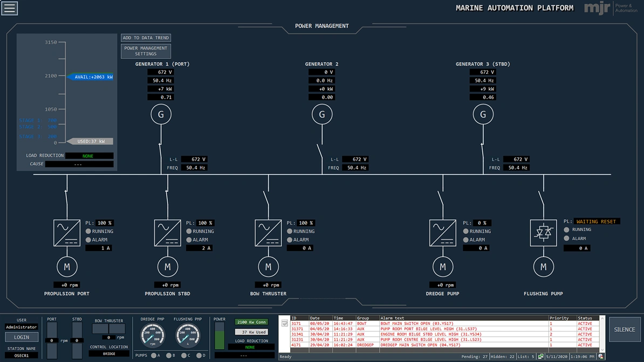
Task: Select the Generator 1 (Port) symbol
Action: point(161,115)
